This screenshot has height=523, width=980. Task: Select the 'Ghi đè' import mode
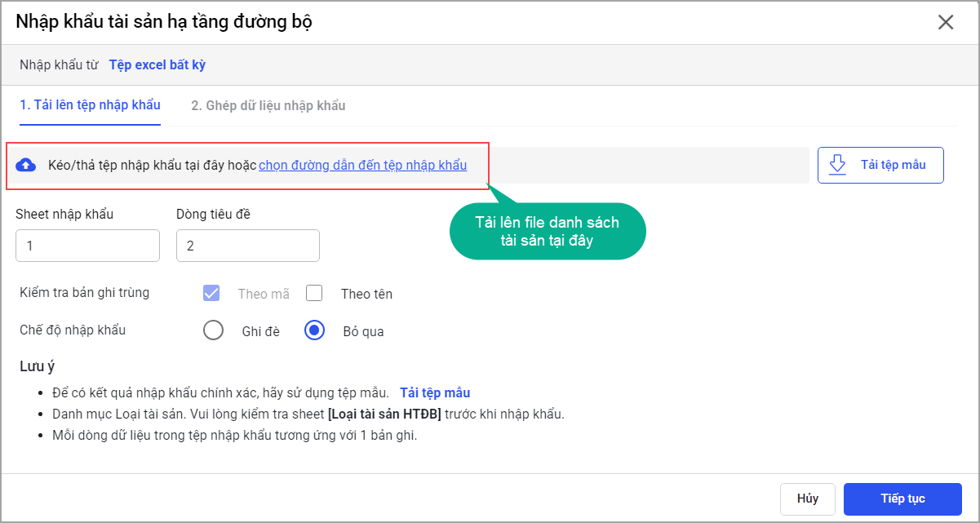point(213,330)
